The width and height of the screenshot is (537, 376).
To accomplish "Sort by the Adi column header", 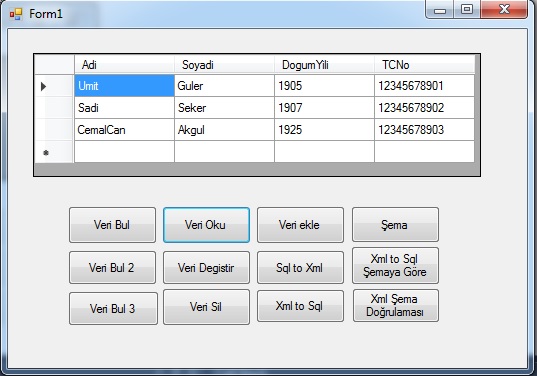I will pos(124,64).
